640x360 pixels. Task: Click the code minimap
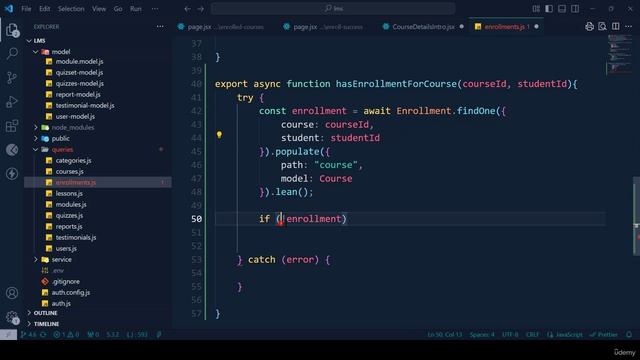pyautogui.click(x=619, y=55)
